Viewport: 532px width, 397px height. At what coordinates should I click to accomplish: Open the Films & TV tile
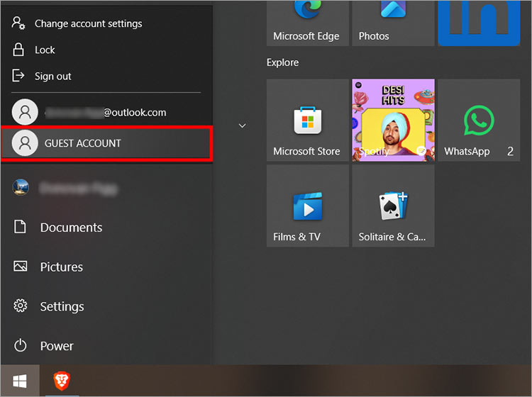click(x=308, y=206)
